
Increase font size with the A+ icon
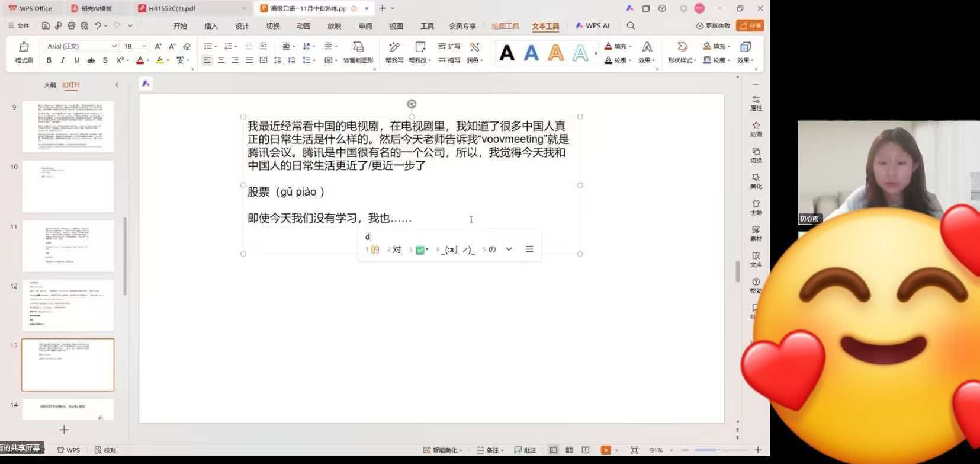[158, 46]
